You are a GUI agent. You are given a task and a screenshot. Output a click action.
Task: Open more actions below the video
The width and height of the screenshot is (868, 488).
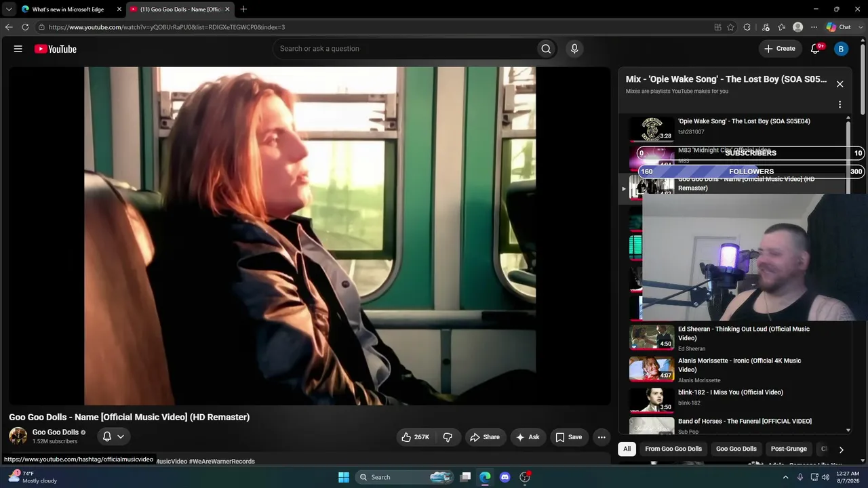[601, 437]
